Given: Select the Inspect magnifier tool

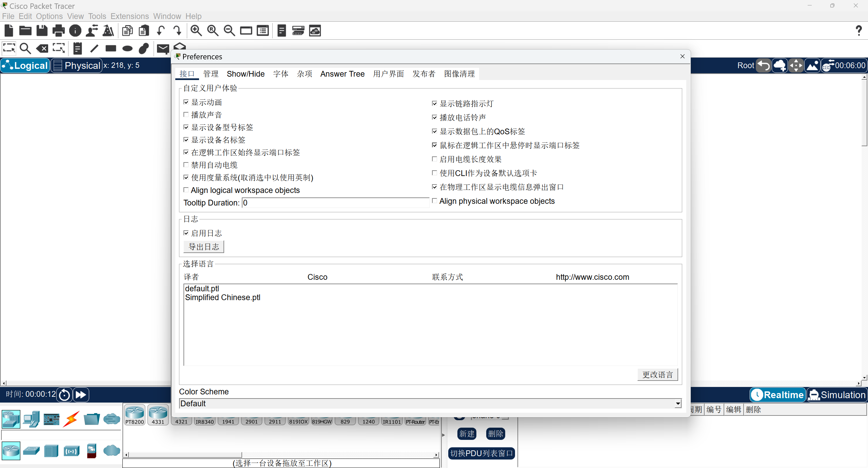Looking at the screenshot, I should [25, 48].
